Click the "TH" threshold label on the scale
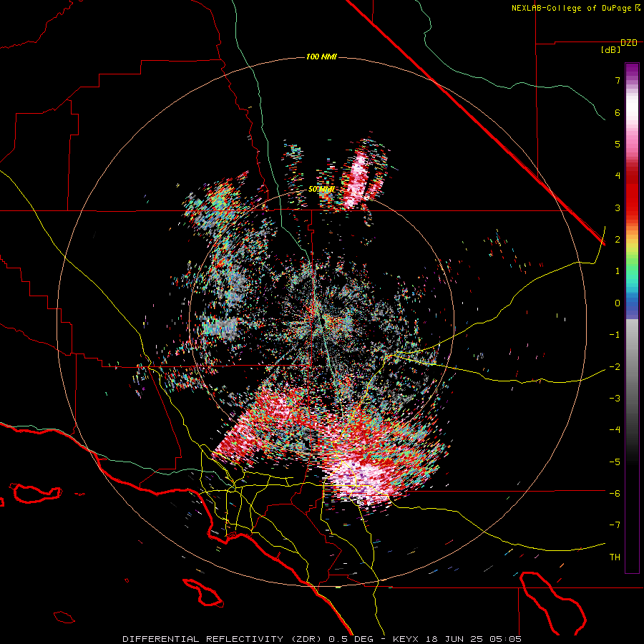This screenshot has height=644, width=644. pos(615,557)
